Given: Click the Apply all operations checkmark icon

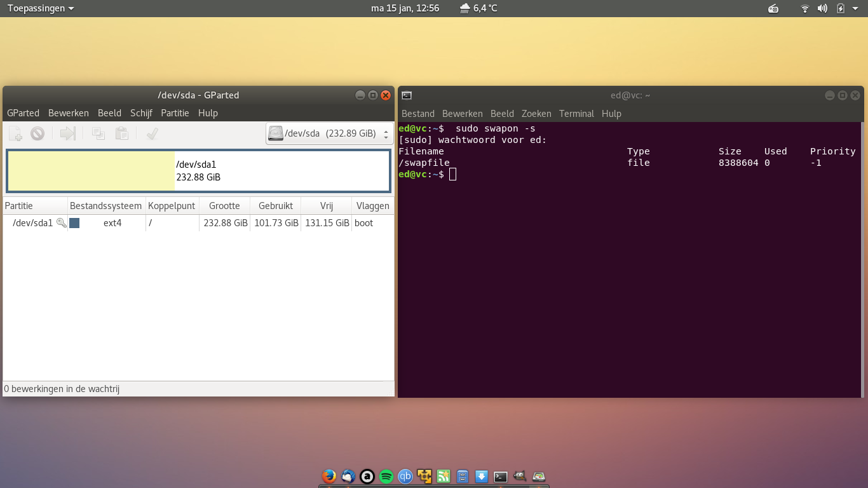Looking at the screenshot, I should coord(152,133).
